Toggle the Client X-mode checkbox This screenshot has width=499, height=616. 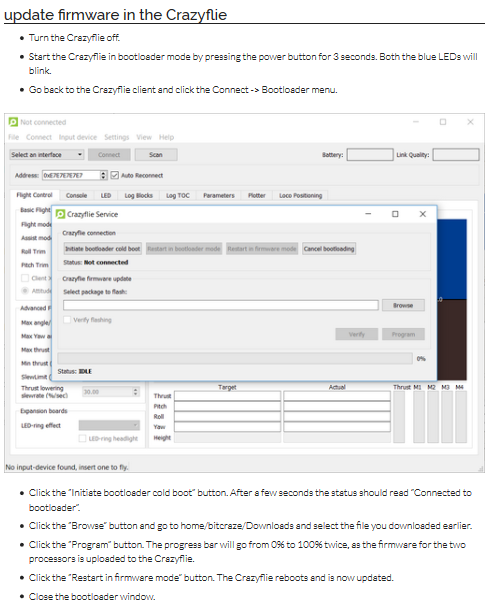(25, 278)
